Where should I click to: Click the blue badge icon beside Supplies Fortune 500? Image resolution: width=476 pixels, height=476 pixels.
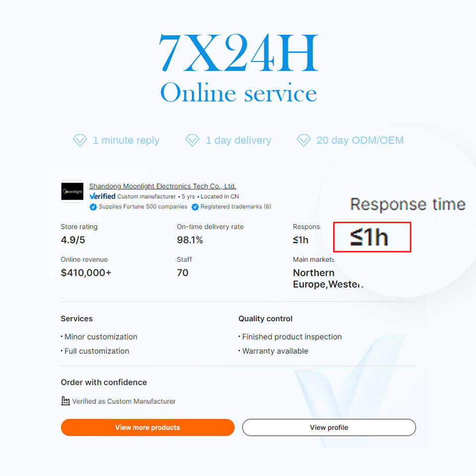click(x=93, y=207)
